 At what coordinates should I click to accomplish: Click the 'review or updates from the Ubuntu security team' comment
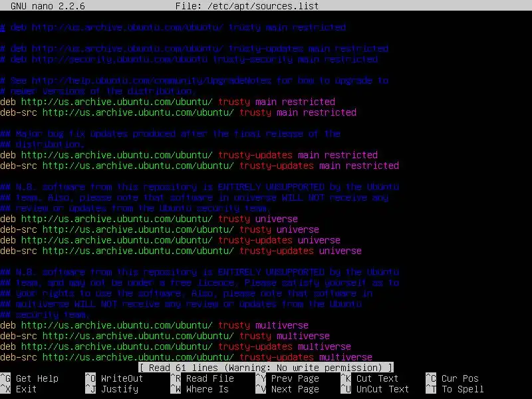pos(136,208)
